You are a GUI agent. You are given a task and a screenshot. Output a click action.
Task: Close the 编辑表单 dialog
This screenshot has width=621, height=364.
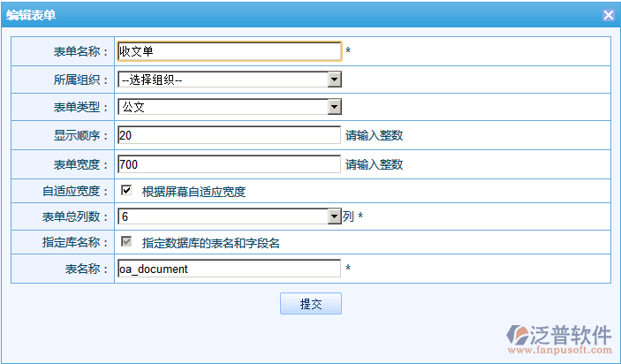point(608,15)
